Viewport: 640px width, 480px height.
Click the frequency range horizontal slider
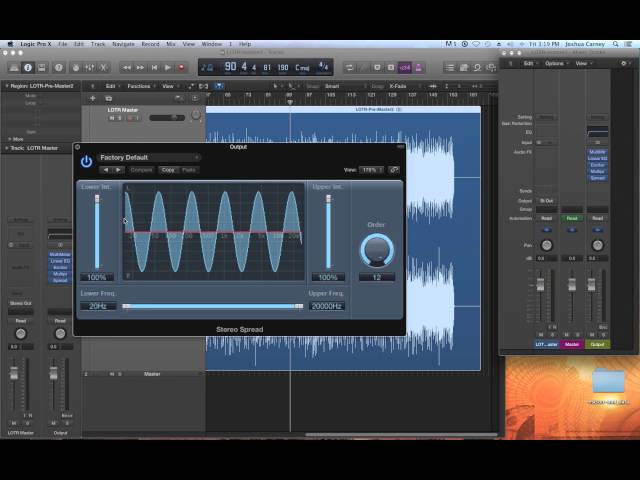pos(213,306)
